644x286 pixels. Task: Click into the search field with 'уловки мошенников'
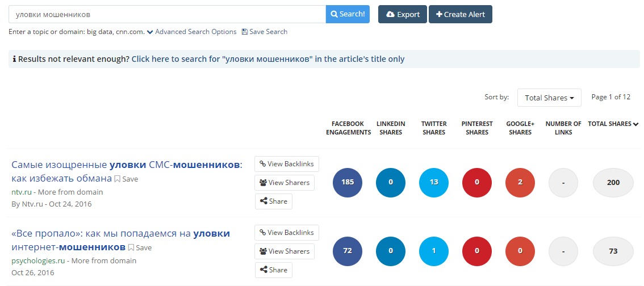click(x=167, y=14)
